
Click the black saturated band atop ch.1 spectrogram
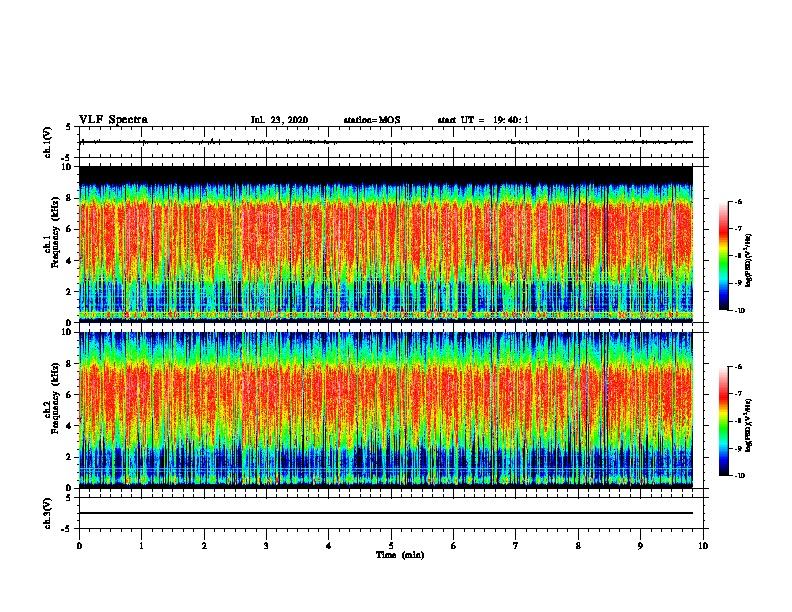click(x=386, y=175)
